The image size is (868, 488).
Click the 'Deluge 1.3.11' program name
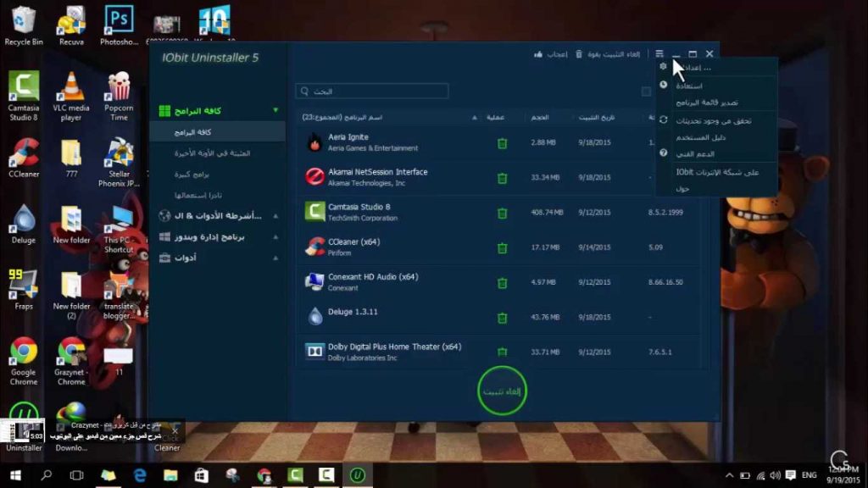pyautogui.click(x=353, y=312)
